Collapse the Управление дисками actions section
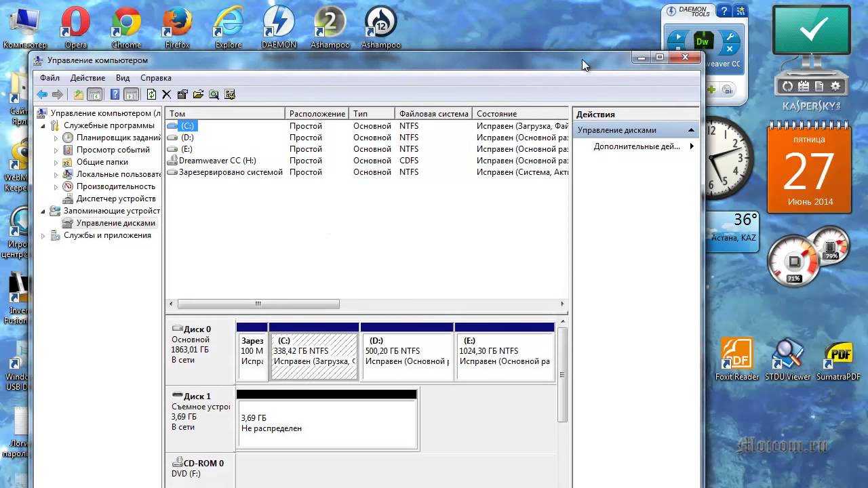Screen dimensions: 868x488 [x=691, y=130]
